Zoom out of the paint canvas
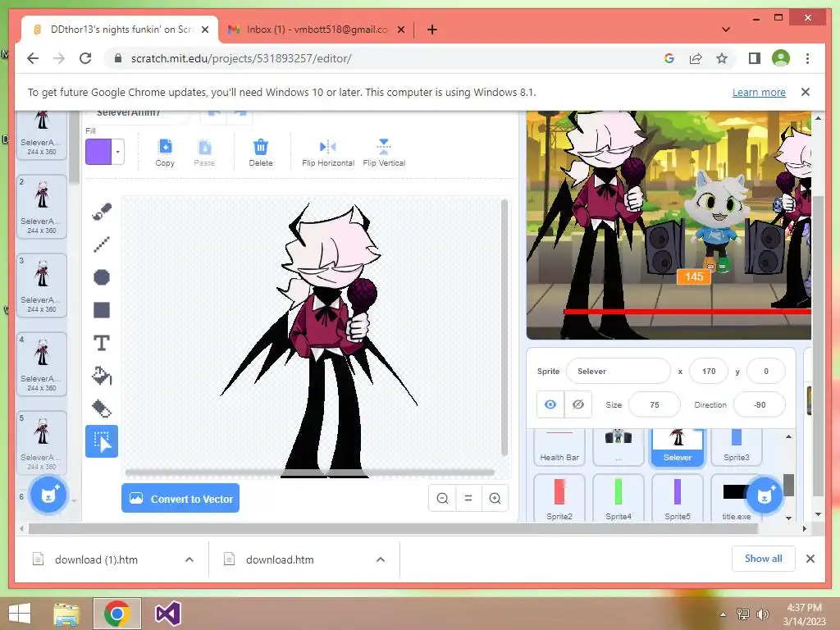The height and width of the screenshot is (630, 840). point(442,499)
